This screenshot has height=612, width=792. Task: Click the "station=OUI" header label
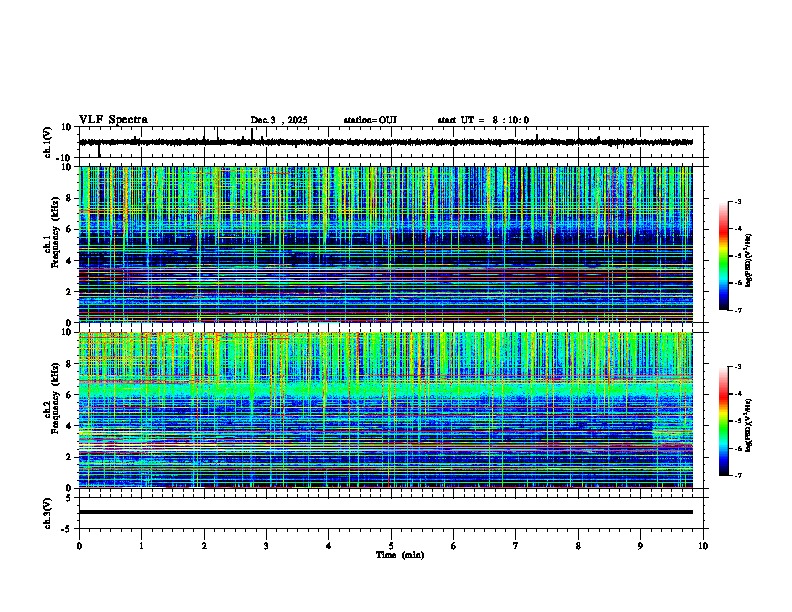370,120
